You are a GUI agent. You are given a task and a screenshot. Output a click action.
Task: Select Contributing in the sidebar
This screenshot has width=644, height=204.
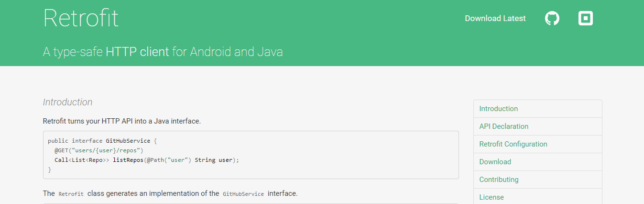[537, 180]
